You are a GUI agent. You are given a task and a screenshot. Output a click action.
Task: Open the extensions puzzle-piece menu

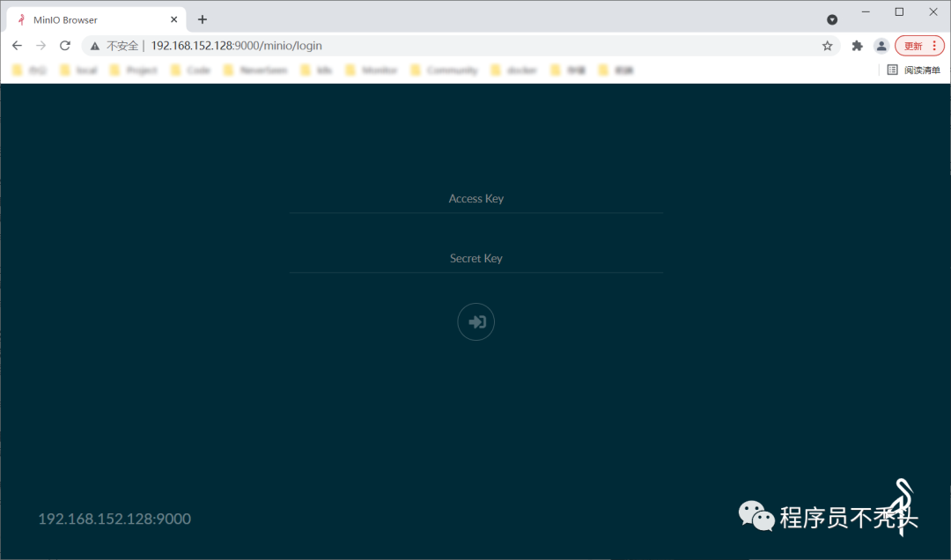pyautogui.click(x=857, y=46)
